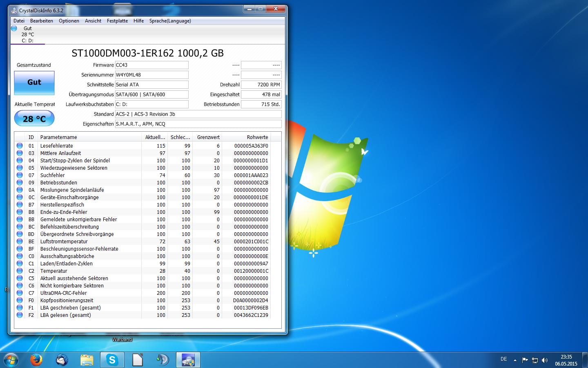Click status orb of Laden/Entladen-Zyklen row
Image resolution: width=588 pixels, height=368 pixels.
(x=20, y=263)
